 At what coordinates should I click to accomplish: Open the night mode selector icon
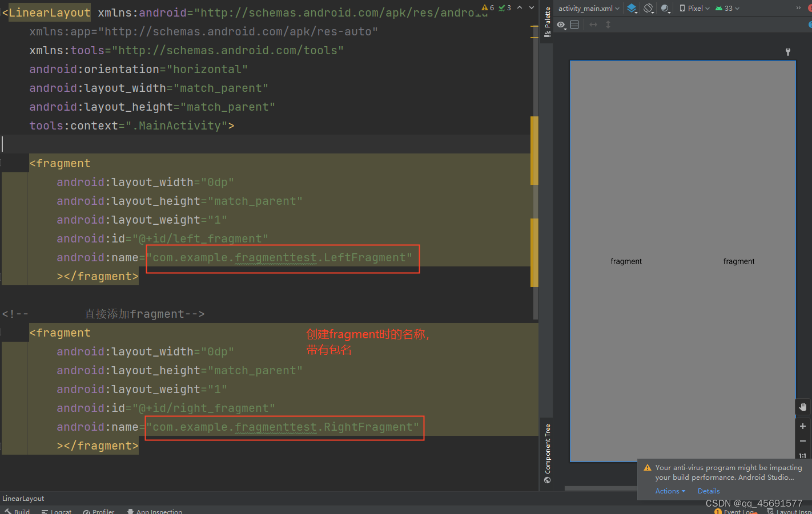point(665,9)
